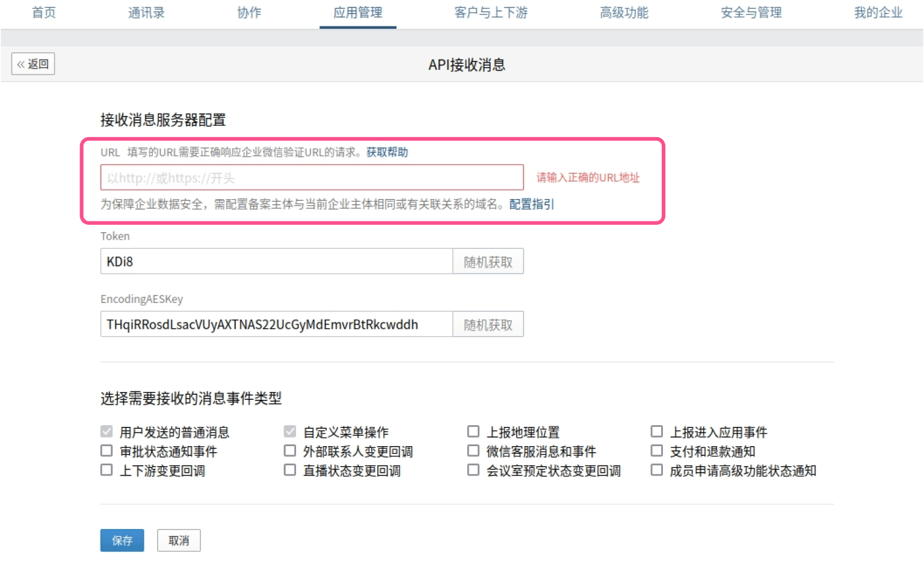Click the 返回 back button

[x=33, y=64]
